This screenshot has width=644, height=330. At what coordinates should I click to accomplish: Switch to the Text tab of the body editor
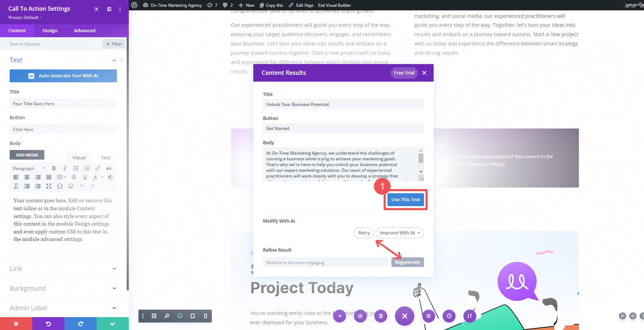[105, 157]
